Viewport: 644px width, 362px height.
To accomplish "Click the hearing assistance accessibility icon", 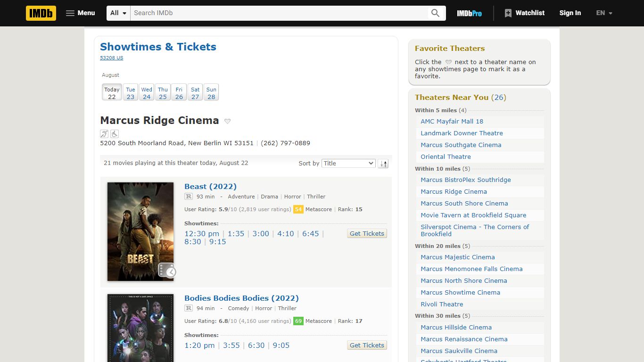I will [104, 134].
